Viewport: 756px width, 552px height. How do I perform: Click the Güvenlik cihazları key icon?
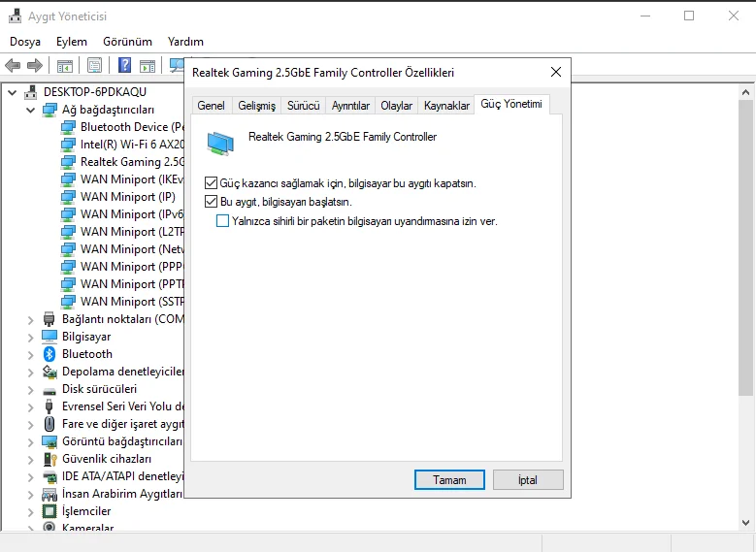pos(50,459)
